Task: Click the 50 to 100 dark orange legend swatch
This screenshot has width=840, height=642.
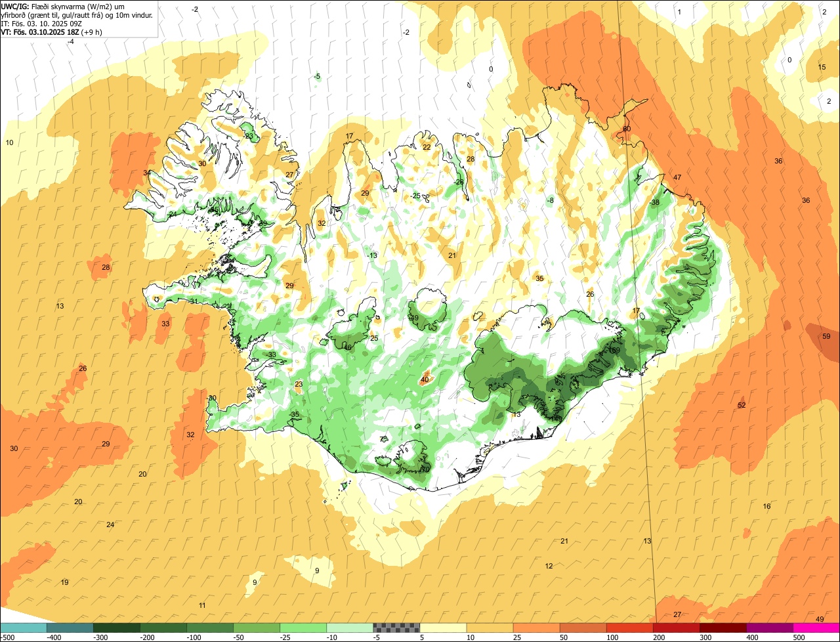Action: coord(583,628)
